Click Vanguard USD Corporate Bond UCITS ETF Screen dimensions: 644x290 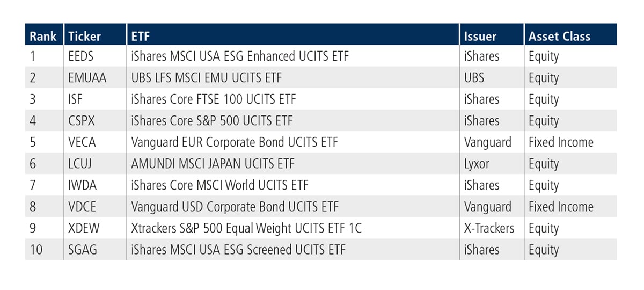coord(235,207)
